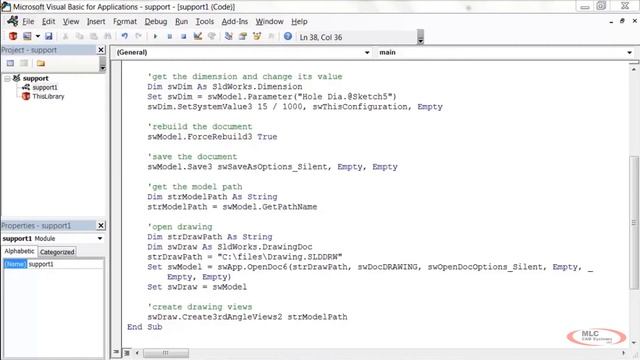Save the macro with the floppy icon
The image size is (640, 360).
(49, 36)
